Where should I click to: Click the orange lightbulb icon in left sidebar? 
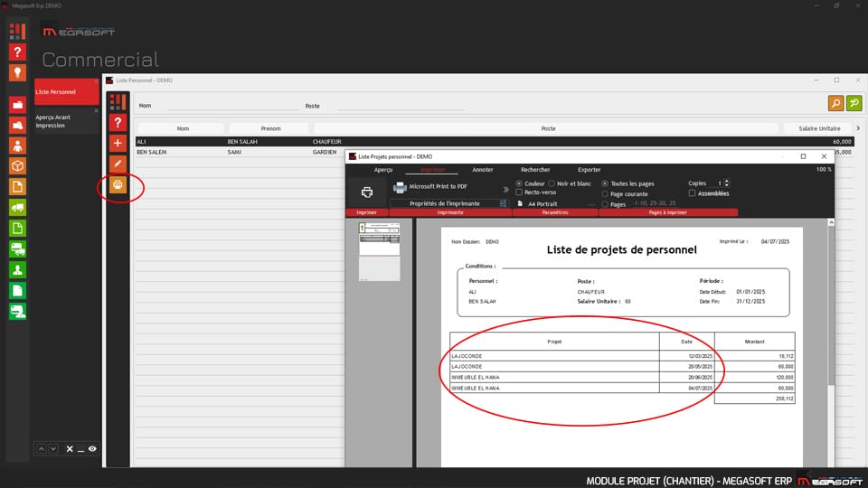coord(17,73)
